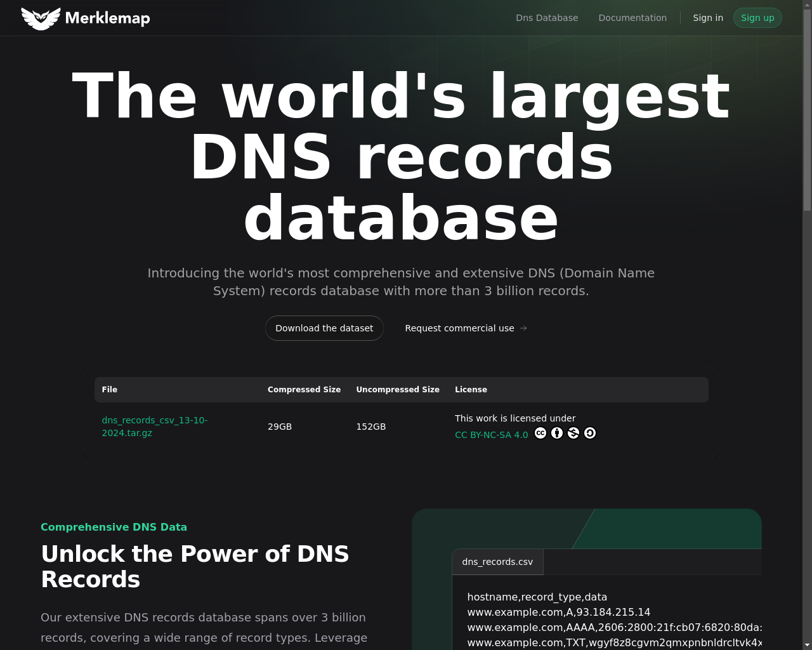
Task: Click the hostname,record_type,data header line
Action: tap(537, 597)
